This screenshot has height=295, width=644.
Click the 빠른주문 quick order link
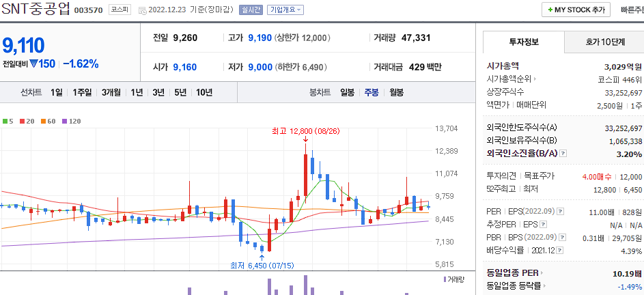[632, 10]
